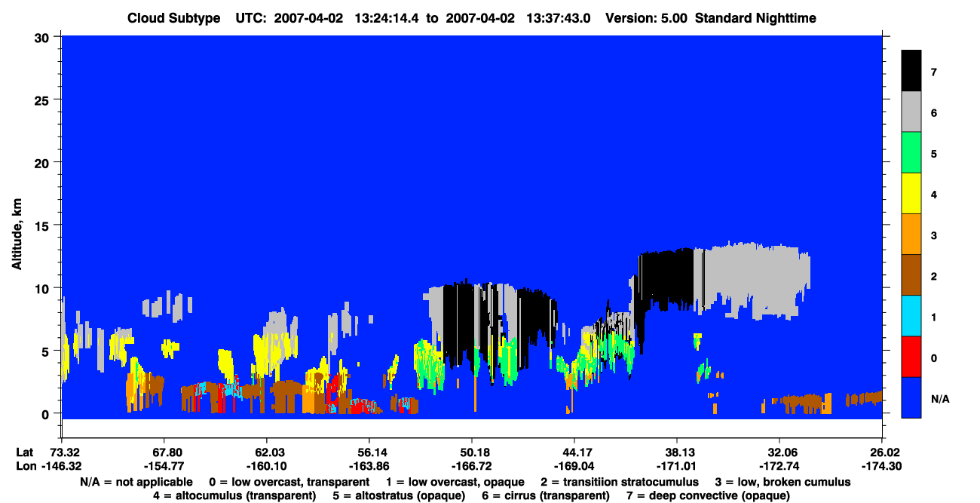Click legend text '4 = altocumulus (transparent)'

pyautogui.click(x=234, y=495)
